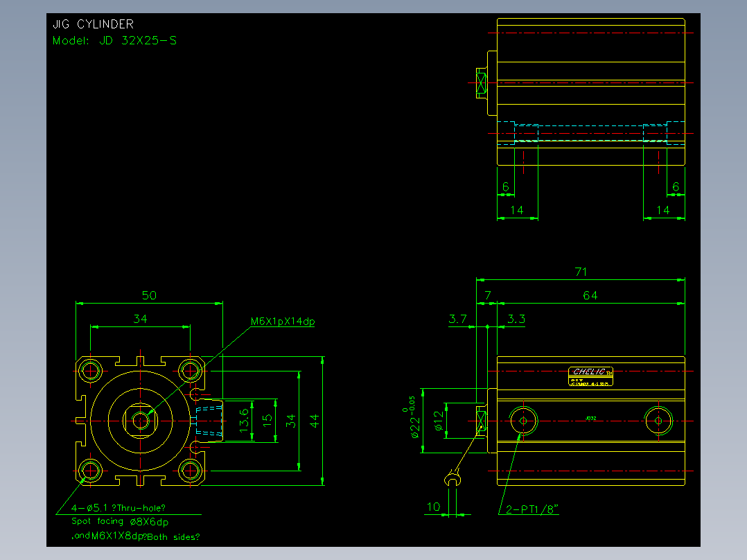Click the 10 dimension near the wrench symbol
747x560 pixels.
pos(434,507)
